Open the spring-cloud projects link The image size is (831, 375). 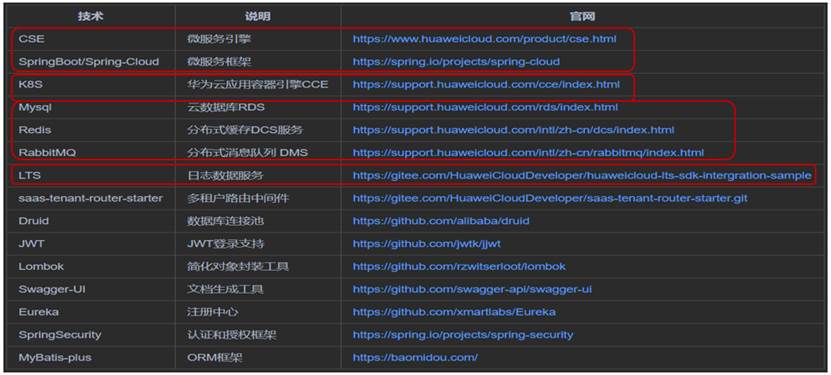[x=456, y=62]
